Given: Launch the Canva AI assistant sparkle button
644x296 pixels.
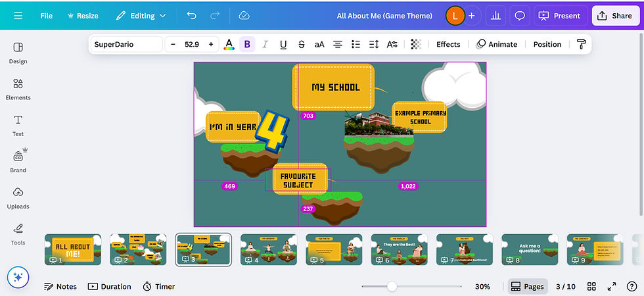Looking at the screenshot, I should 18,278.
